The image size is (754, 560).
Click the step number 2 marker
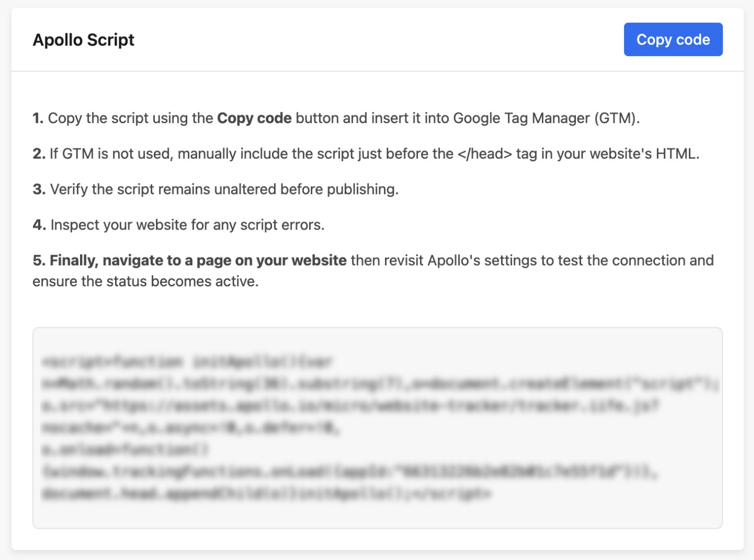(39, 154)
